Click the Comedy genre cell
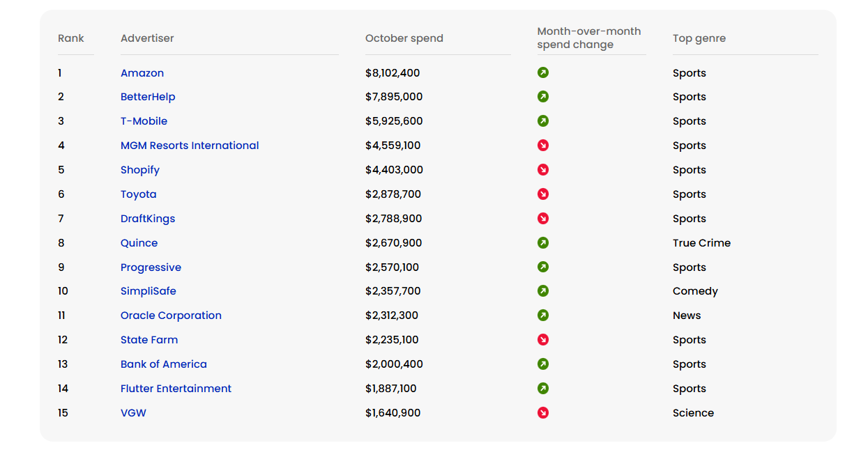Screen dimensions: 868x459 [695, 291]
